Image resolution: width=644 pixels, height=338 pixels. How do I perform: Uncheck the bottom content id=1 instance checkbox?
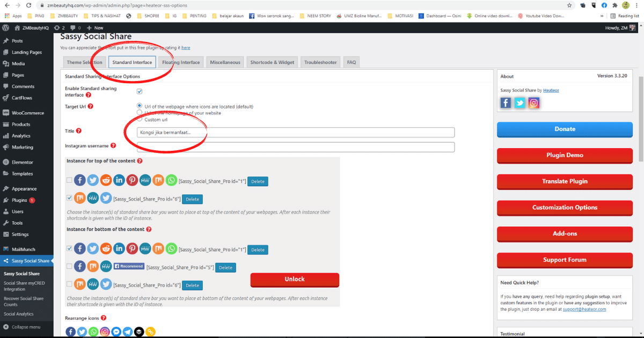coord(69,248)
